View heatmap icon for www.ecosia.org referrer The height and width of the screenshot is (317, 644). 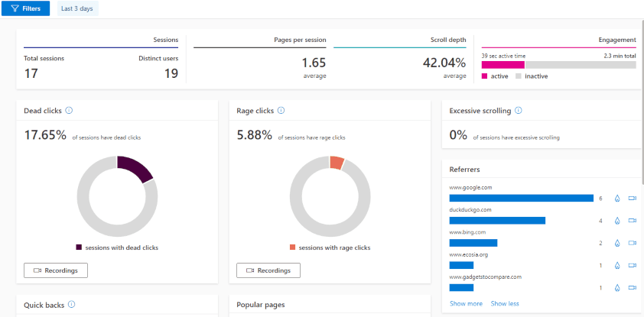click(616, 265)
